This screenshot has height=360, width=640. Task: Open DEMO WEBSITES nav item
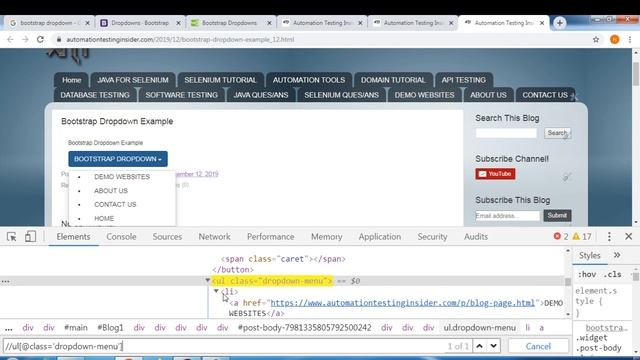(x=424, y=95)
